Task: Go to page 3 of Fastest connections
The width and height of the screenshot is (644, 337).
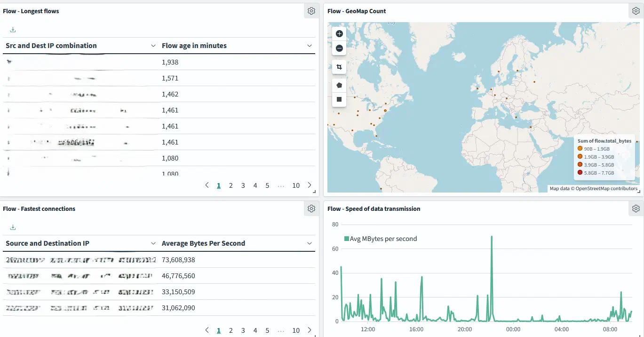Action: (x=243, y=330)
